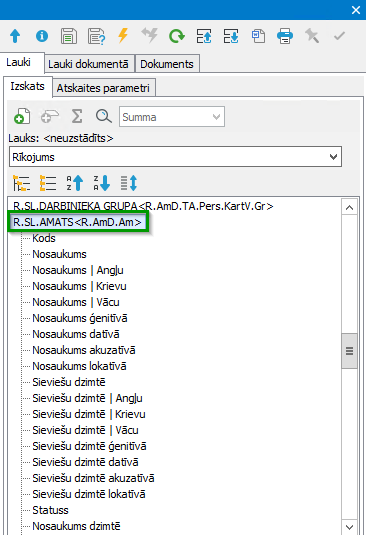Image resolution: width=366 pixels, height=535 pixels.
Task: Select Sieviešu dzimtē ģenitīvā field
Action: tap(89, 446)
